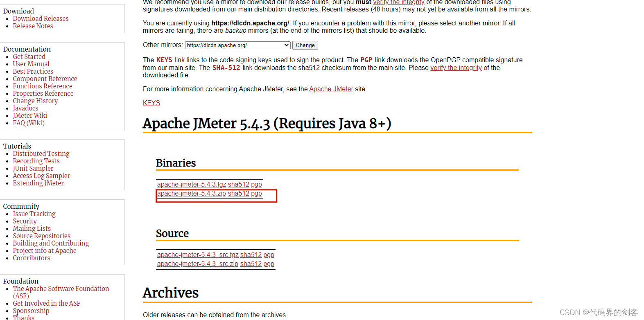The image size is (644, 320).
Task: Open Issue Tracking link
Action: pyautogui.click(x=34, y=214)
